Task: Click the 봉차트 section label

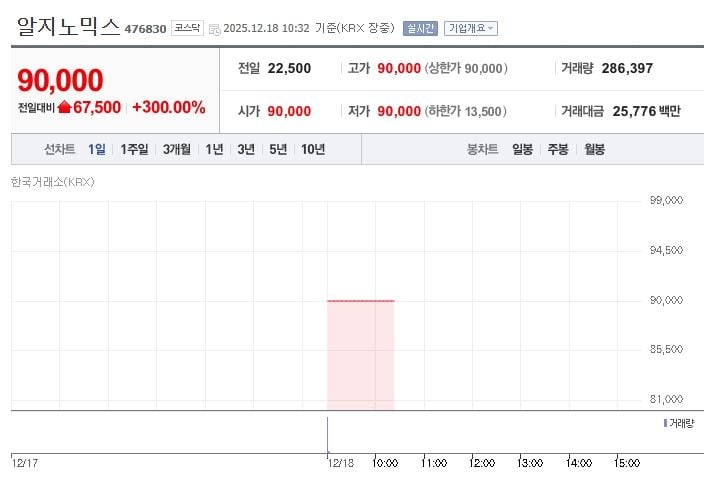Action: [x=483, y=149]
